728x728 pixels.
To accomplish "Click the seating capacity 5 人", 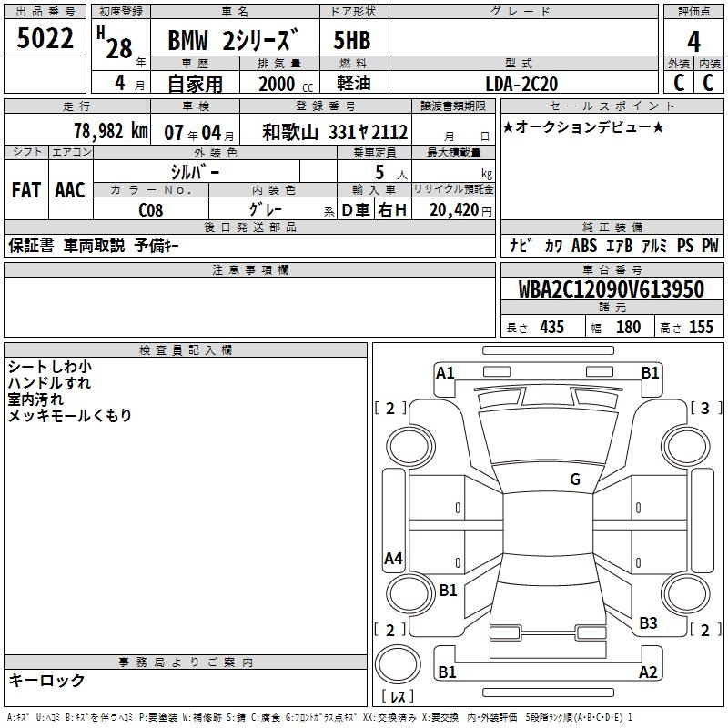I will tap(391, 173).
